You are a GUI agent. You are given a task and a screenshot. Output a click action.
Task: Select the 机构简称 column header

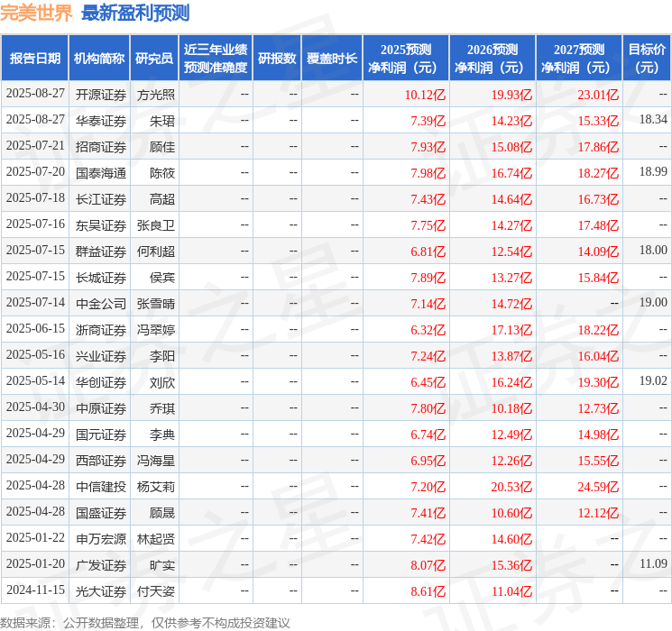pyautogui.click(x=99, y=59)
